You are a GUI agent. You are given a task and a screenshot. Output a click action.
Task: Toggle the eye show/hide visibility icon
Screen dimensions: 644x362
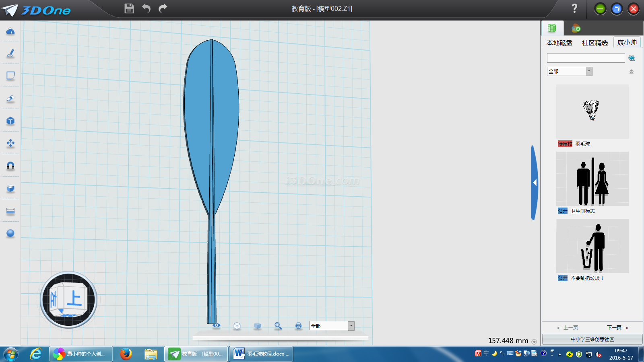pos(217,325)
